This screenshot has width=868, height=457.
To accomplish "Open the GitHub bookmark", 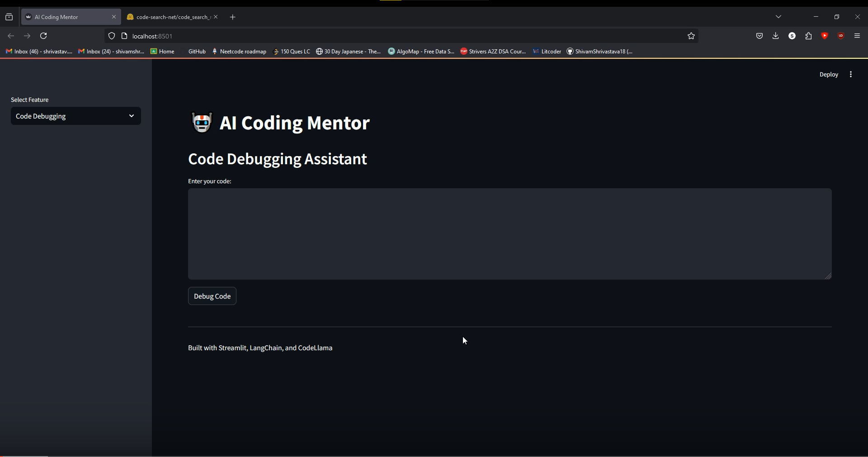I will pyautogui.click(x=196, y=51).
